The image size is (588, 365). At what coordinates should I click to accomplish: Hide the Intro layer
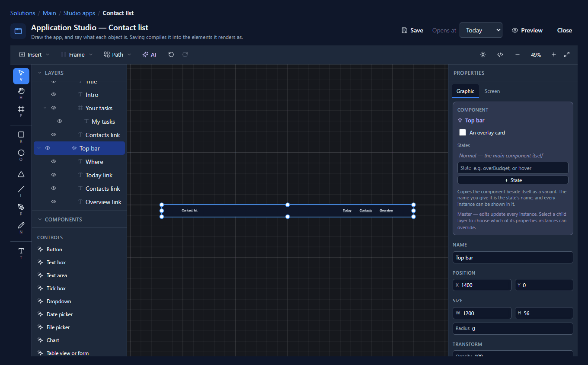pyautogui.click(x=54, y=95)
